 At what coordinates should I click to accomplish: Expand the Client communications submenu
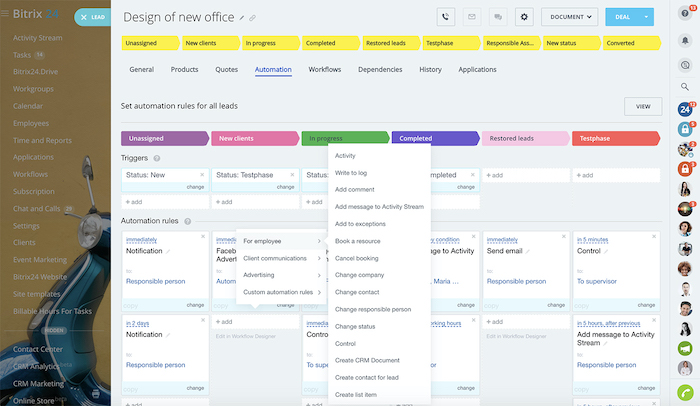281,258
